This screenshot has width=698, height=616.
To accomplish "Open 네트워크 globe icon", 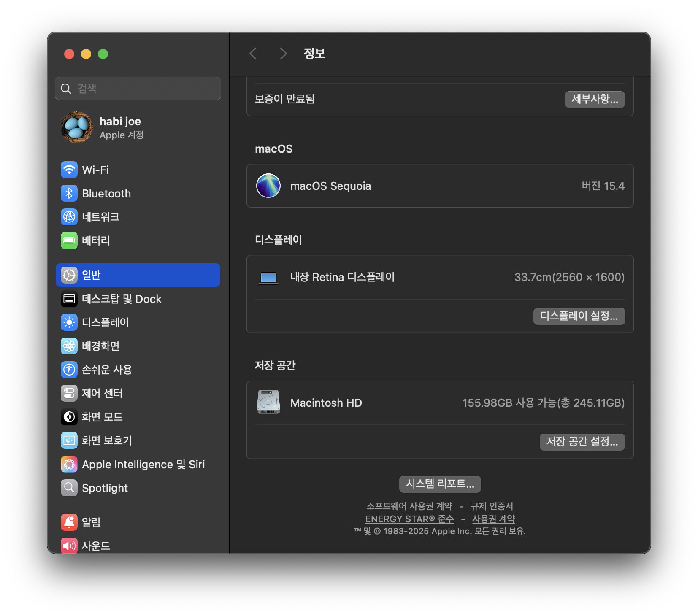I will (69, 217).
